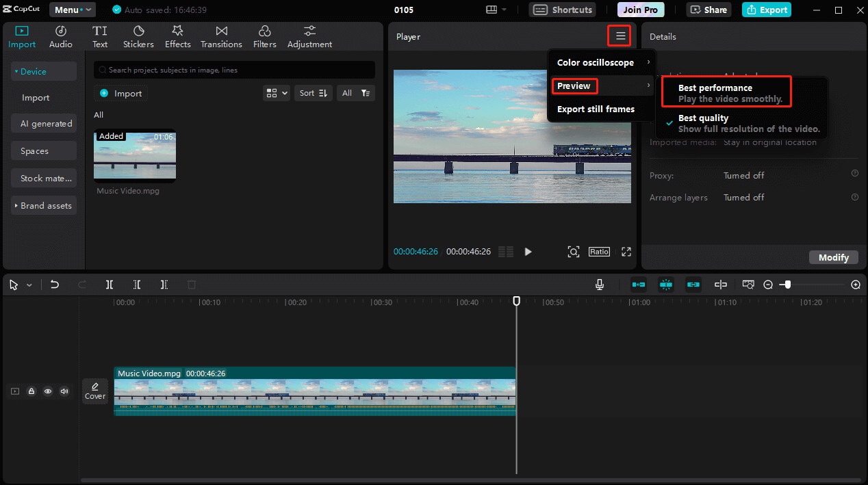Viewport: 868px width, 485px height.
Task: Choose Export still frames
Action: pos(602,109)
